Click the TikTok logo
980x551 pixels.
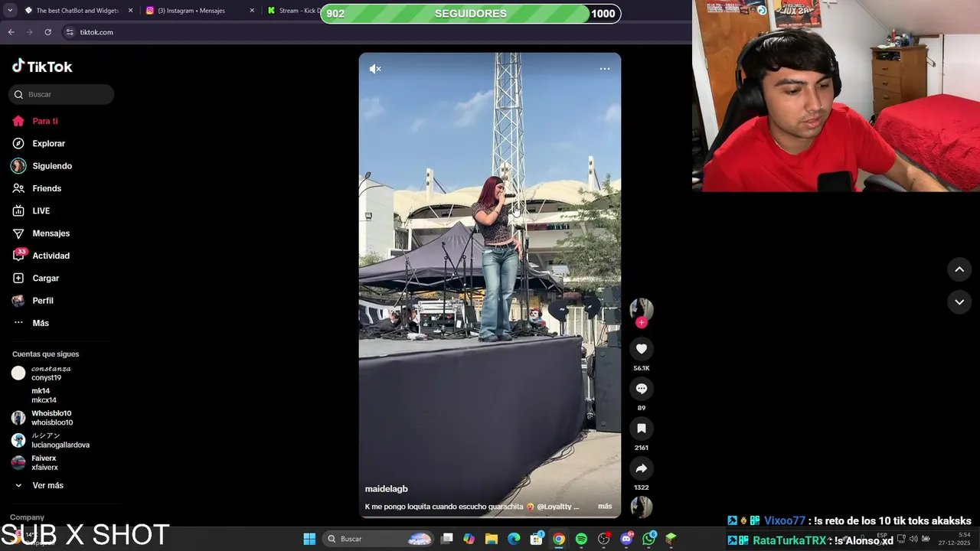pyautogui.click(x=42, y=67)
